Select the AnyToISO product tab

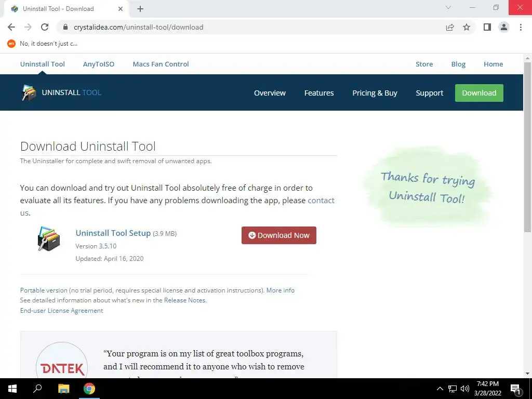pyautogui.click(x=99, y=64)
